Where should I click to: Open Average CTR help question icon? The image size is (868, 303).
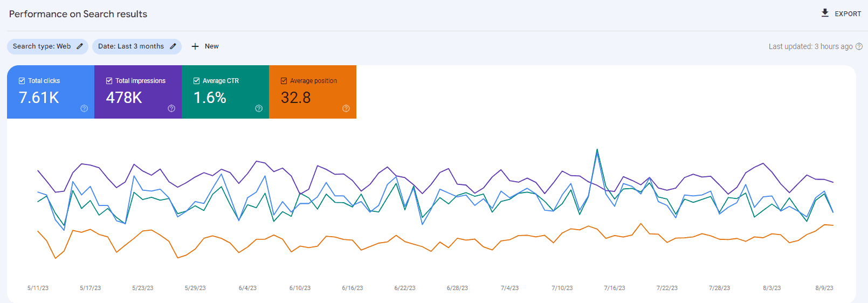[259, 108]
